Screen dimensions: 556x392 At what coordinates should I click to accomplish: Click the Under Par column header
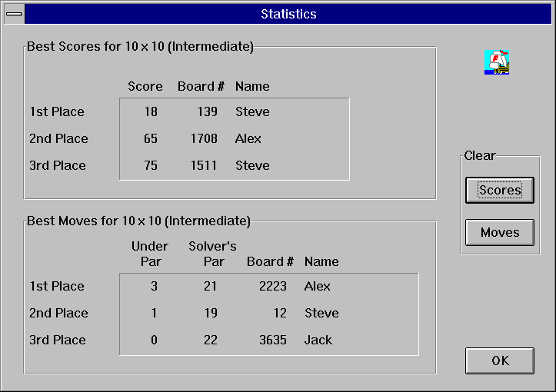[150, 254]
